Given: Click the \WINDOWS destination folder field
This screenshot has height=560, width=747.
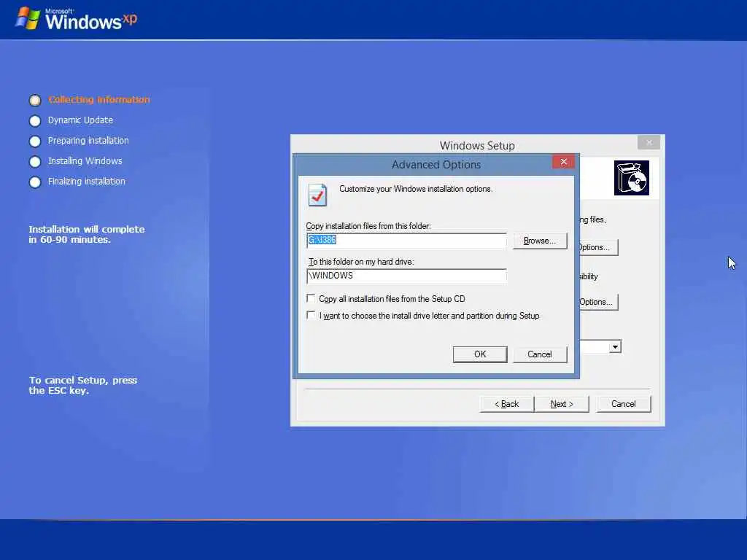Looking at the screenshot, I should 406,276.
